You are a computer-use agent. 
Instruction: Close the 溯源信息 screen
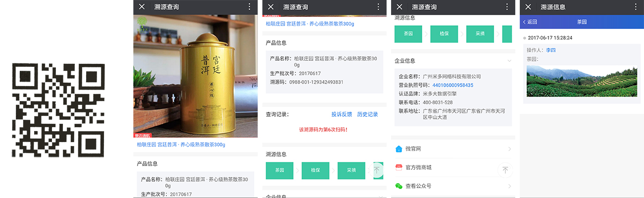528,7
